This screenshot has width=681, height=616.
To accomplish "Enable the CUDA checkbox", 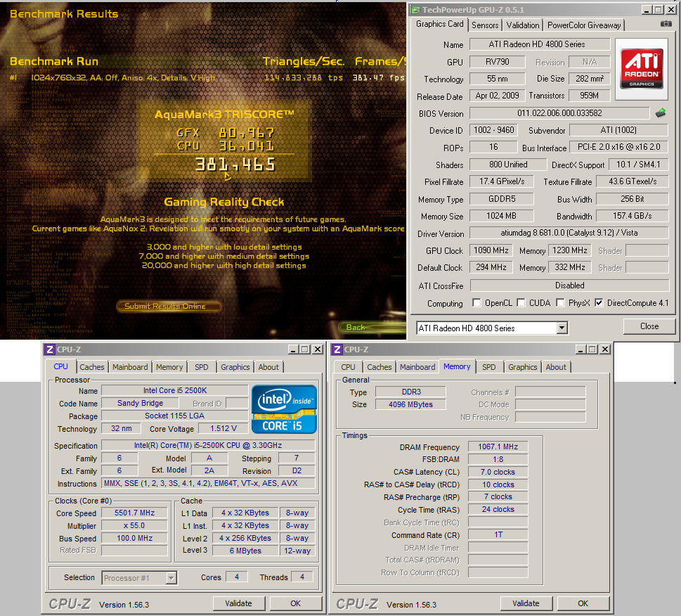I will [521, 303].
